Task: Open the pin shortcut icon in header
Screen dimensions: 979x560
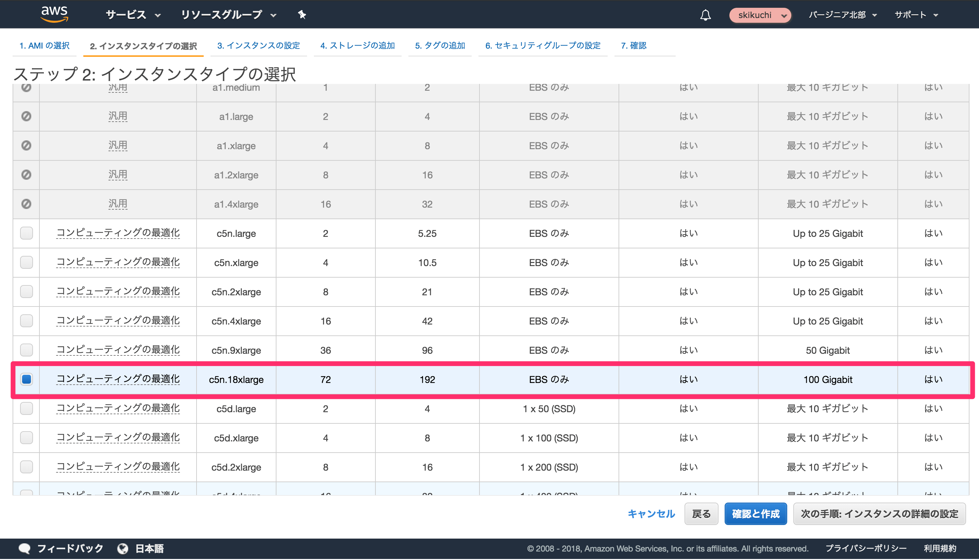Action: point(302,15)
